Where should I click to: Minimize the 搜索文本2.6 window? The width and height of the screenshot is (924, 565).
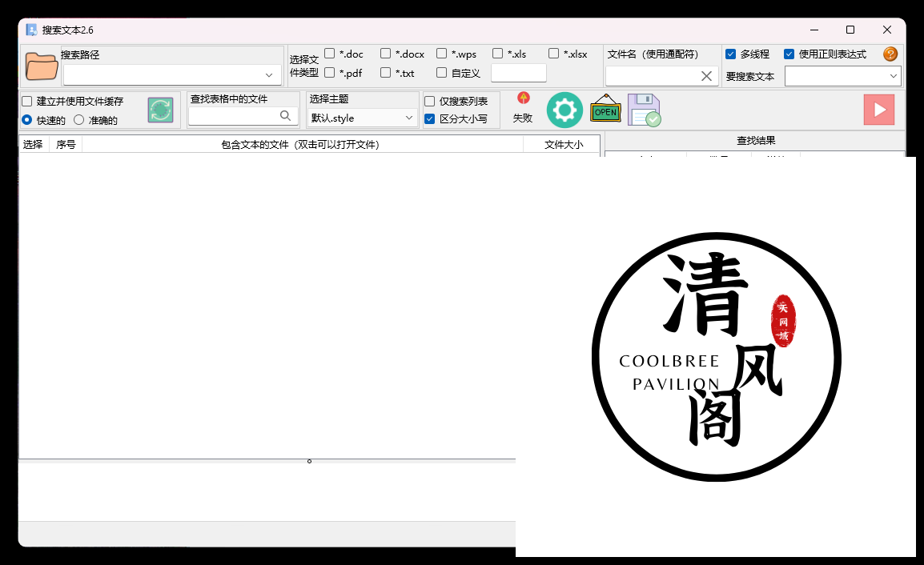814,30
